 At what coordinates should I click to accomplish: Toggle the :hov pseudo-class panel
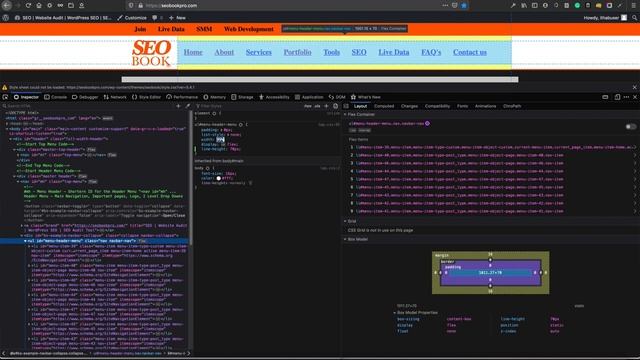click(x=308, y=106)
